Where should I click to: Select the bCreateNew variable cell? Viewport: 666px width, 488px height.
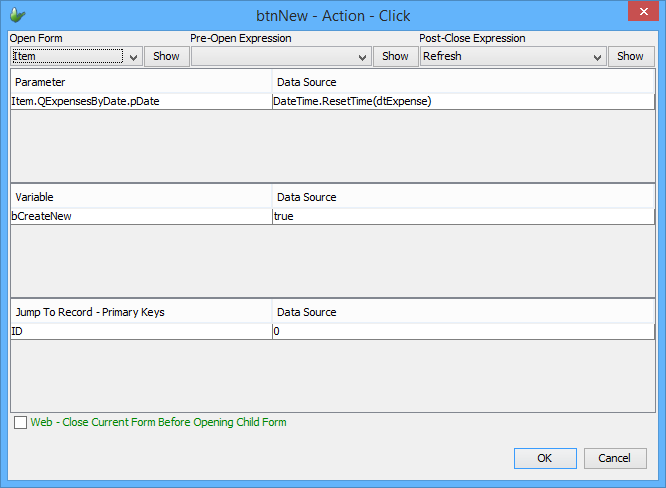pos(140,216)
